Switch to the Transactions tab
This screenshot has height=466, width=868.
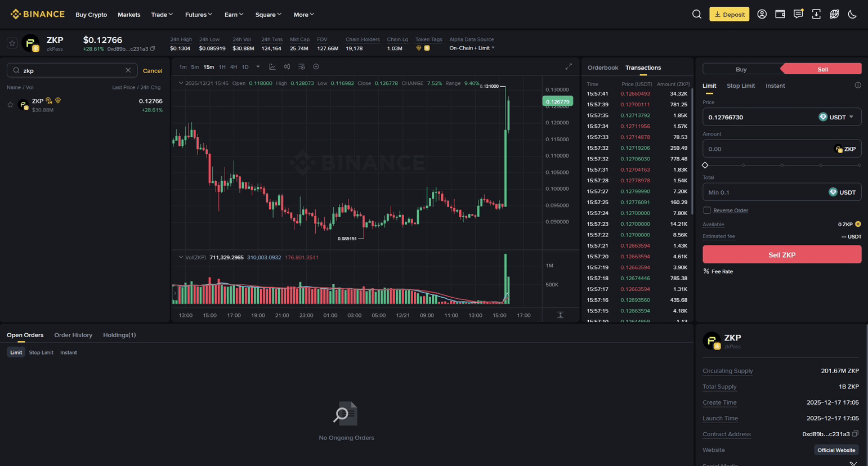click(x=643, y=68)
